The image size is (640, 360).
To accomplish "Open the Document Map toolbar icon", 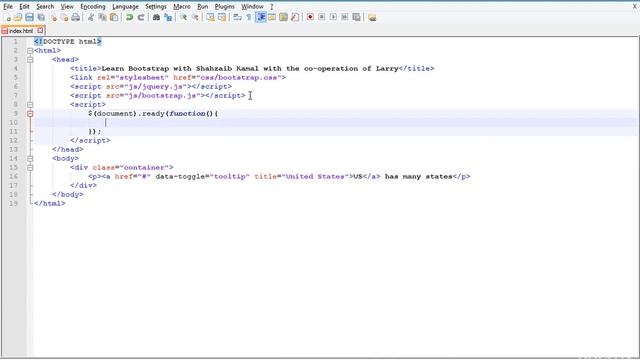I will point(283,17).
